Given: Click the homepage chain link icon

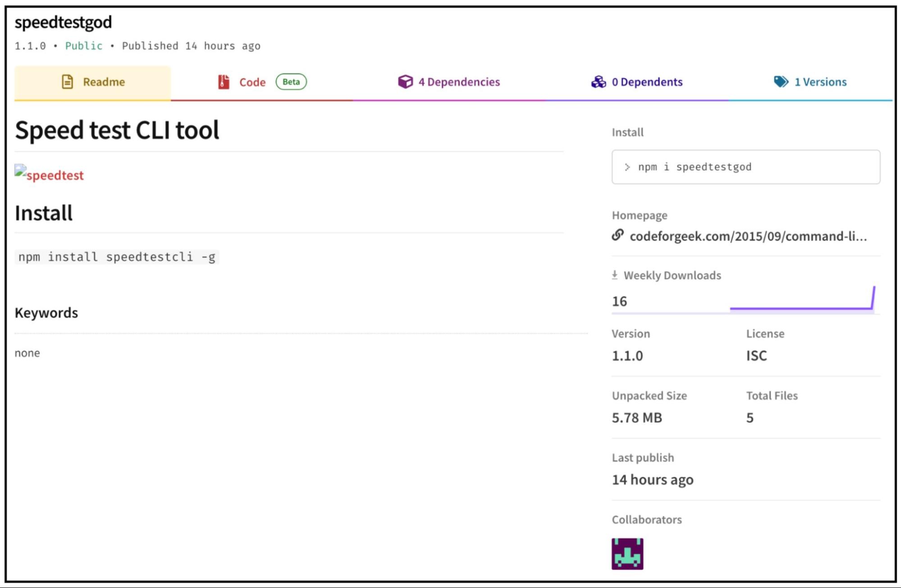Looking at the screenshot, I should click(617, 235).
